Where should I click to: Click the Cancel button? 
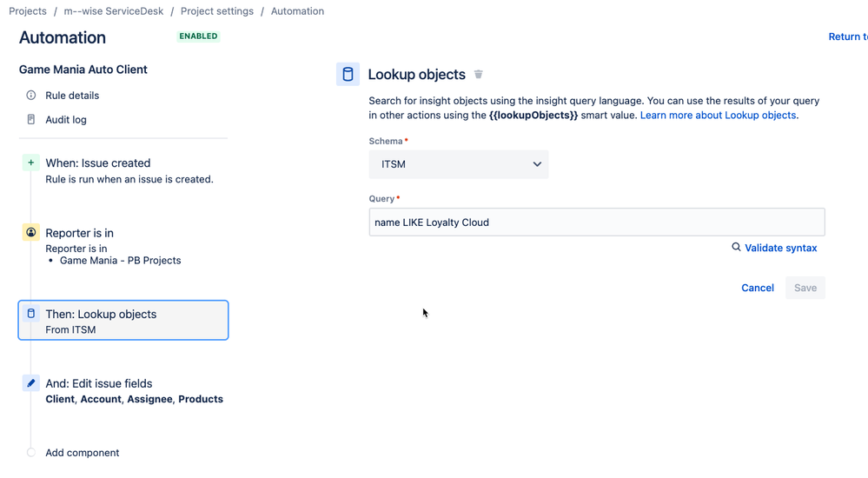pos(758,288)
